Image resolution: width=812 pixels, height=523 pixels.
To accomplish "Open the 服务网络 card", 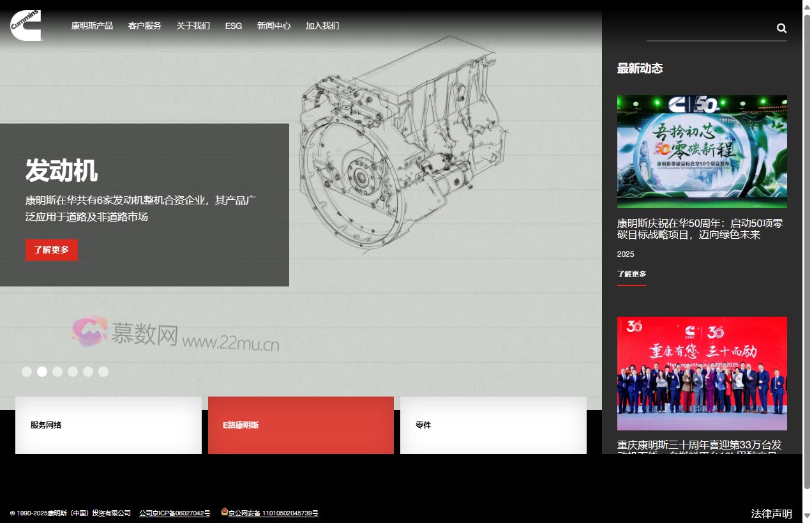I will tap(109, 425).
